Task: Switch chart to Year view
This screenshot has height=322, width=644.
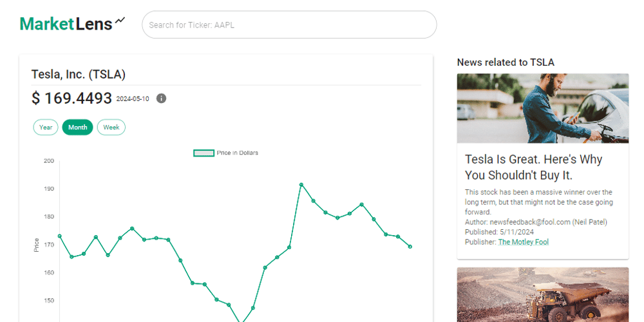Action: (46, 128)
